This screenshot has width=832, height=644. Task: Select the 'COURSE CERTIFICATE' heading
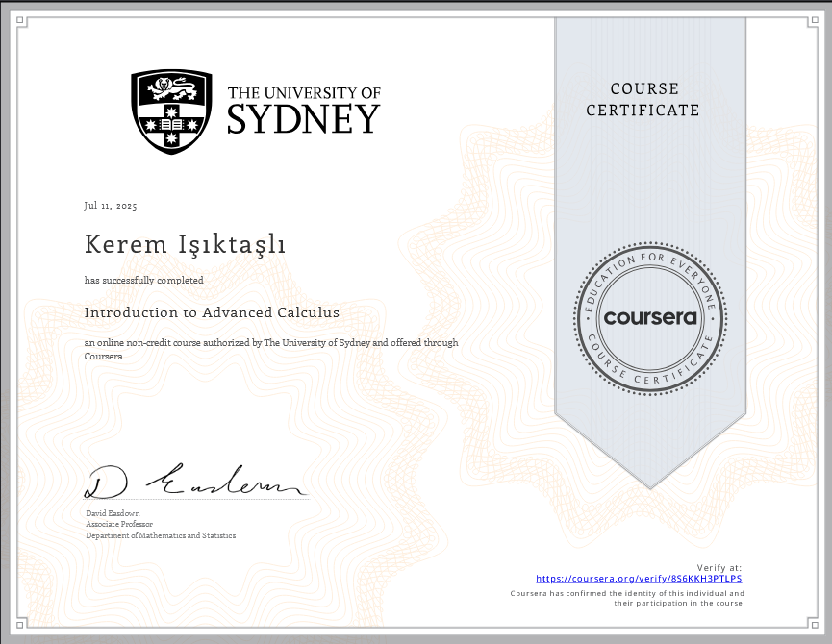click(643, 100)
